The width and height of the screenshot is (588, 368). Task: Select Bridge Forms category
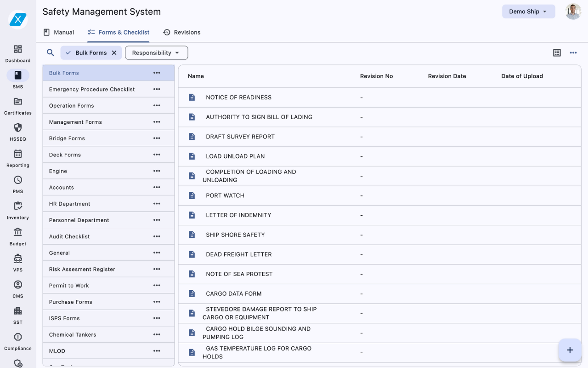click(x=108, y=138)
